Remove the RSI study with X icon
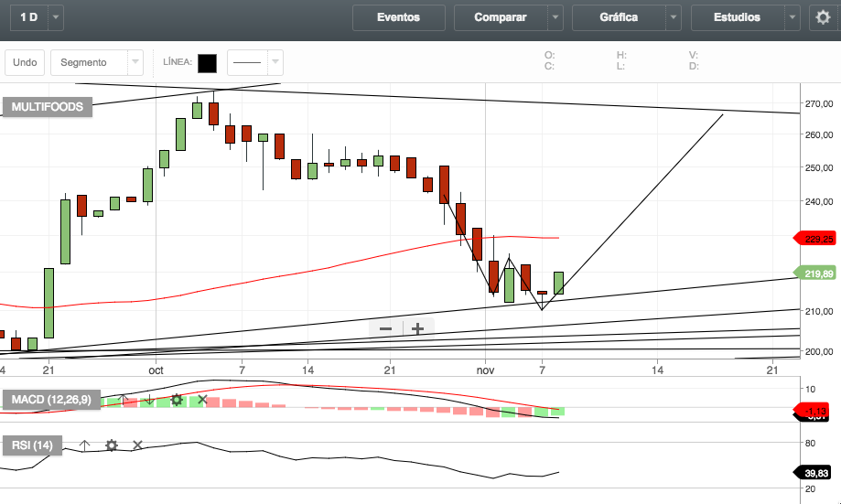Image resolution: width=841 pixels, height=504 pixels. [x=137, y=445]
